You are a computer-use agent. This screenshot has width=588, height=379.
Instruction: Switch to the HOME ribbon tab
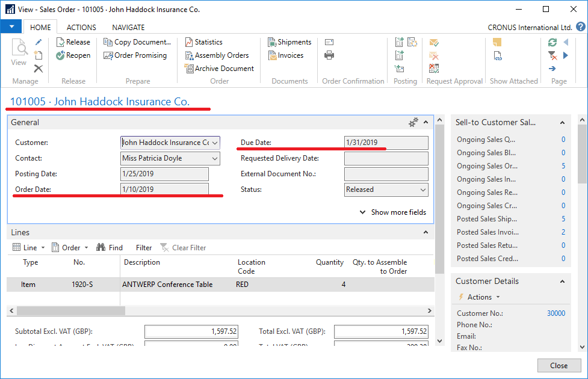click(x=40, y=27)
